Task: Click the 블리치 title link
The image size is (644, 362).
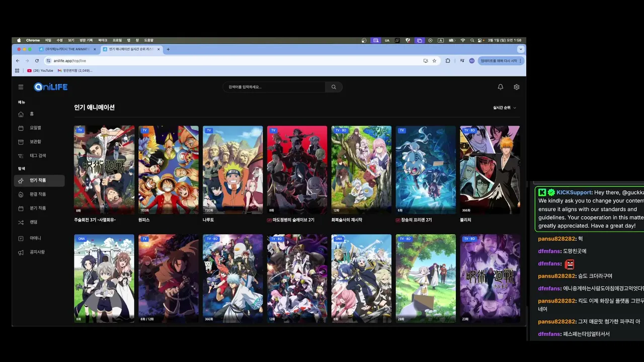Action: 466,220
